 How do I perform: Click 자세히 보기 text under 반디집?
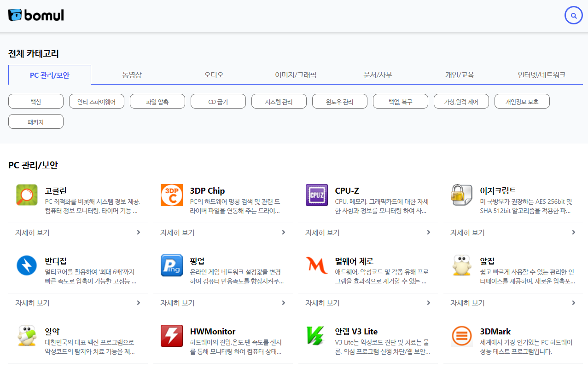pos(32,303)
